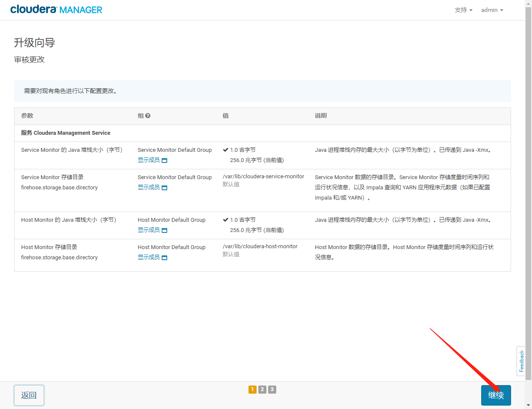532x409 pixels.
Task: Click checkmark icon in Service Monitor 1.0 吉字节 value
Action: tap(225, 150)
